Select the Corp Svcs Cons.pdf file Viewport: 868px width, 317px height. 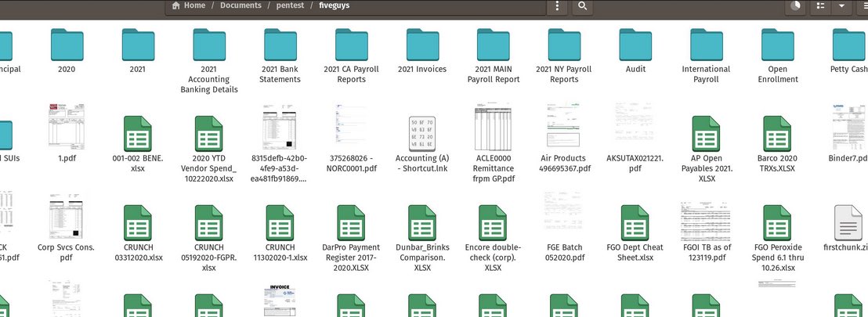pos(67,217)
